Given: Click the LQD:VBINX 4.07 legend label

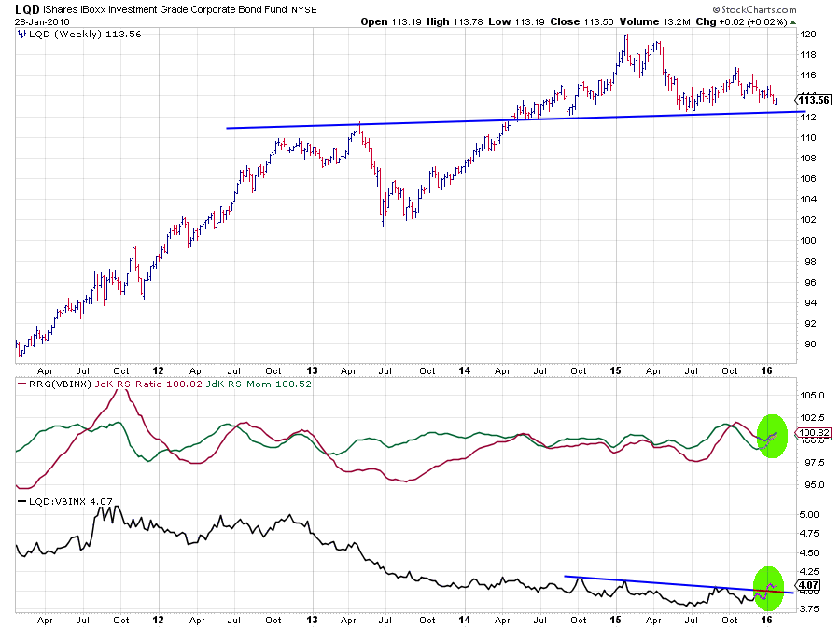Looking at the screenshot, I should (70, 502).
